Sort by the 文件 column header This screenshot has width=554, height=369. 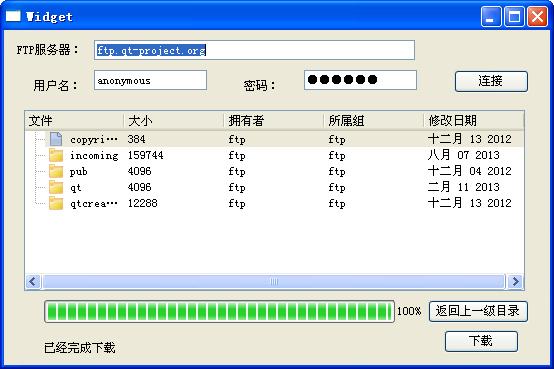(x=75, y=121)
